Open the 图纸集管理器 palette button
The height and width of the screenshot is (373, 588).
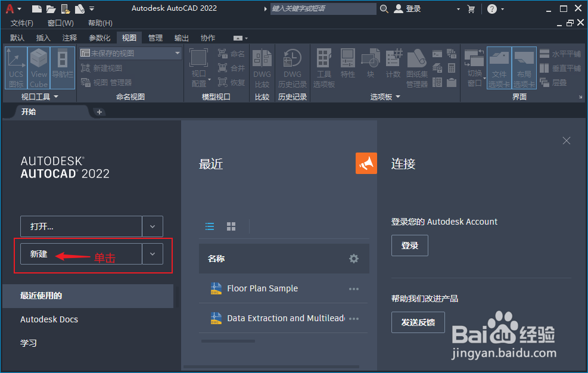[x=417, y=69]
